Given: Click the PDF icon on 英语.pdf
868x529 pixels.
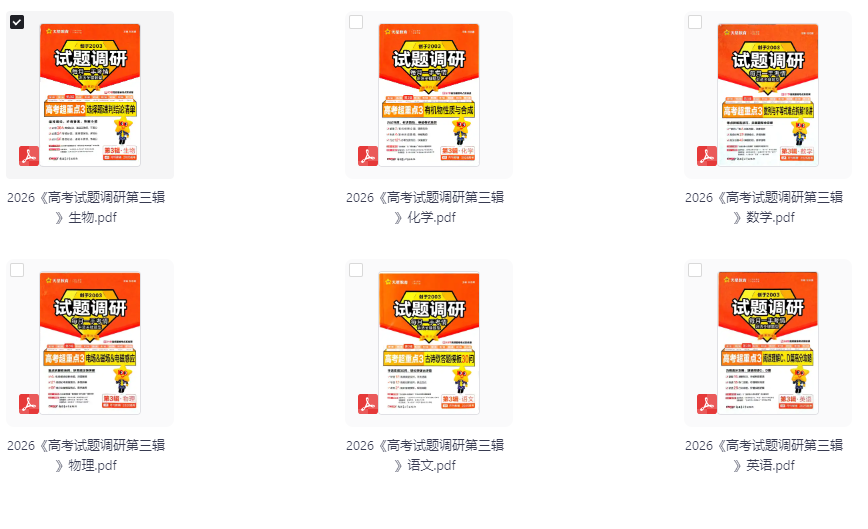Looking at the screenshot, I should point(707,404).
